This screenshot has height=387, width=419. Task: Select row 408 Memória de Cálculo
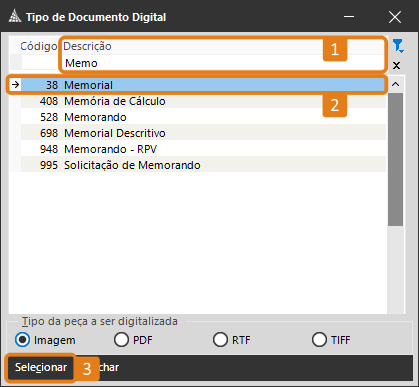[203, 101]
